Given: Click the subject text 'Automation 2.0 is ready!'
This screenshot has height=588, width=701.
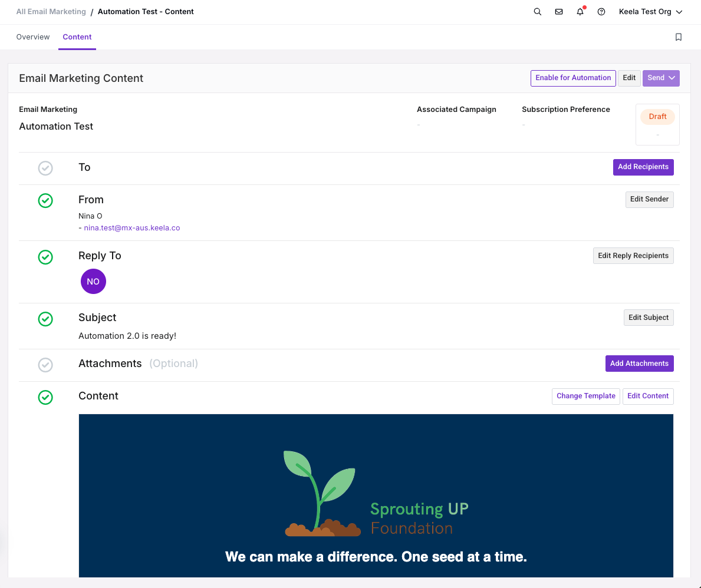Looking at the screenshot, I should coord(127,336).
